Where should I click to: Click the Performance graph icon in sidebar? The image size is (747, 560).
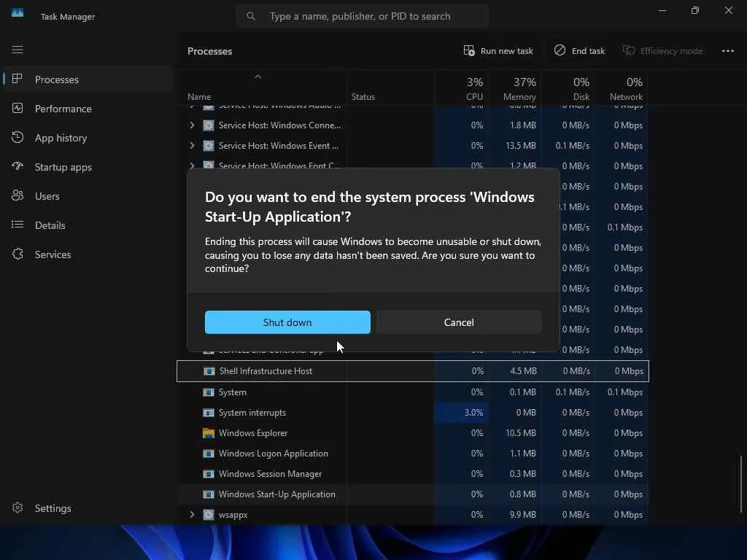pyautogui.click(x=18, y=108)
